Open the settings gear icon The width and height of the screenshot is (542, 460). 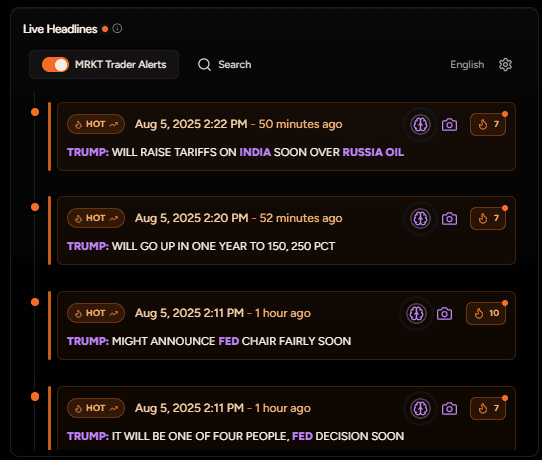[505, 65]
